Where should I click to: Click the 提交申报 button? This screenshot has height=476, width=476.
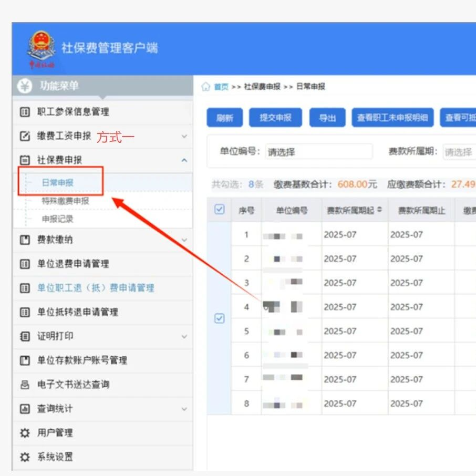pyautogui.click(x=275, y=118)
